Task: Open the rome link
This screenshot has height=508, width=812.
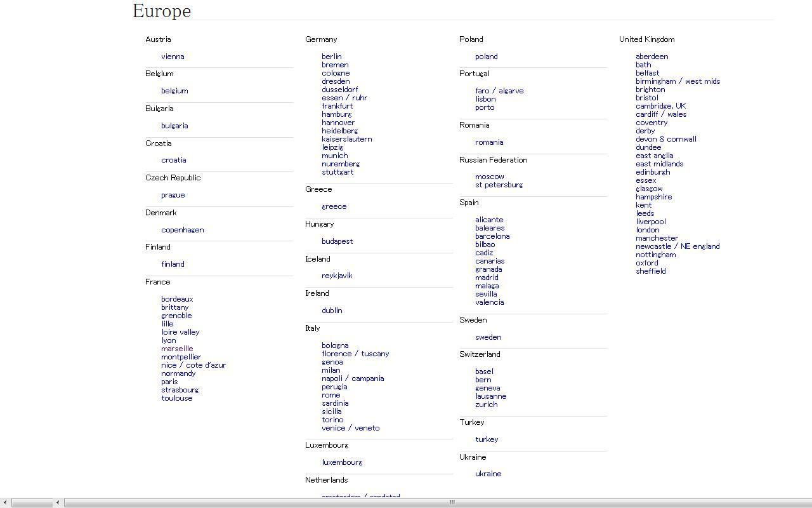Action: [331, 395]
